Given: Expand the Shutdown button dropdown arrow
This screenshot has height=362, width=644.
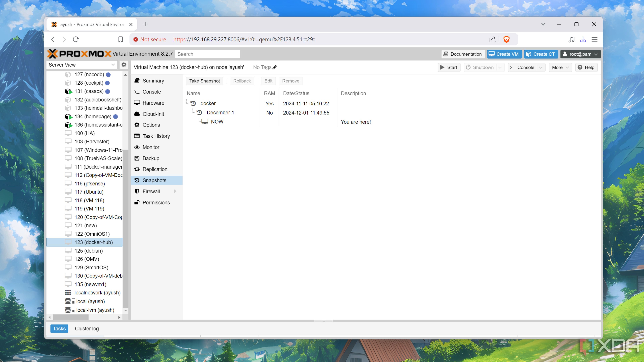Looking at the screenshot, I should click(500, 67).
